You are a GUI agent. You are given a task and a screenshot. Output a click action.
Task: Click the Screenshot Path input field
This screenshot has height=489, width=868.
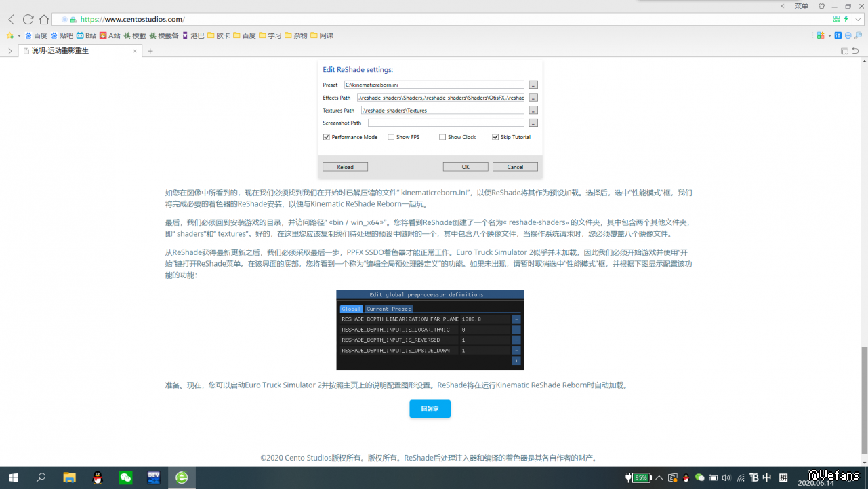coord(446,123)
